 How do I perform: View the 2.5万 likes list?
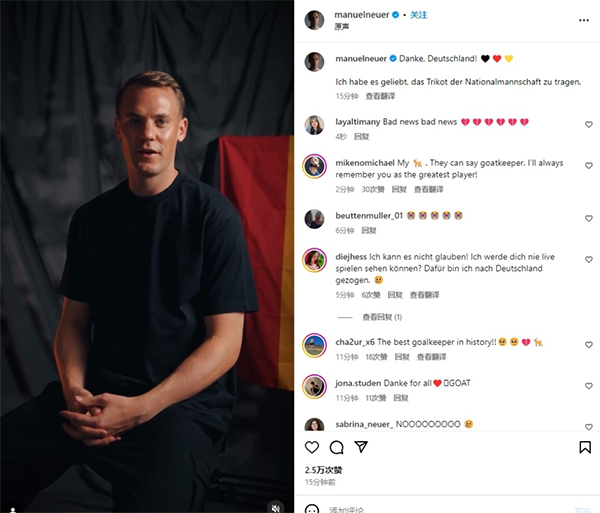tap(323, 470)
